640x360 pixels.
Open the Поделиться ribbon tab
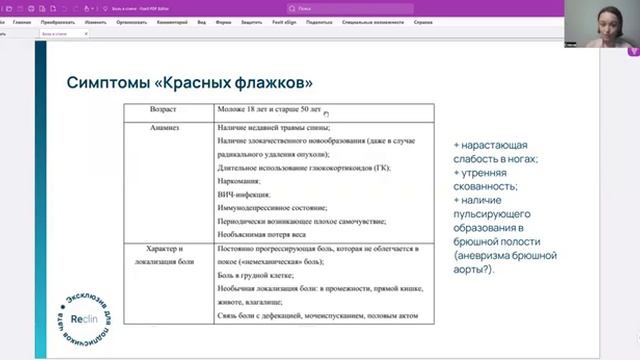tap(319, 22)
